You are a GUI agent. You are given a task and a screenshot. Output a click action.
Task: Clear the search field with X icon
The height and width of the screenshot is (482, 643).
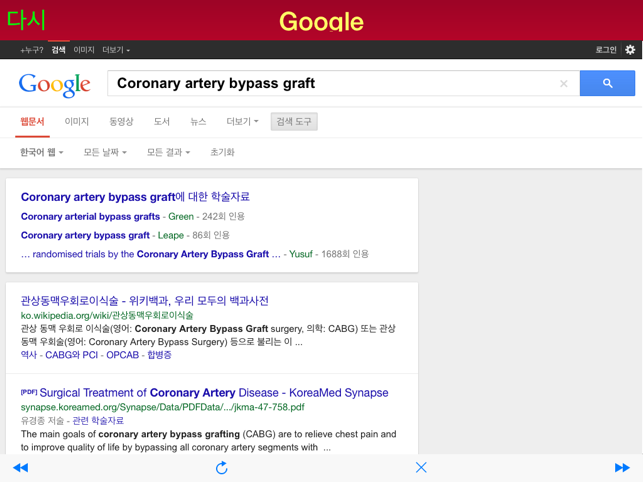point(563,84)
